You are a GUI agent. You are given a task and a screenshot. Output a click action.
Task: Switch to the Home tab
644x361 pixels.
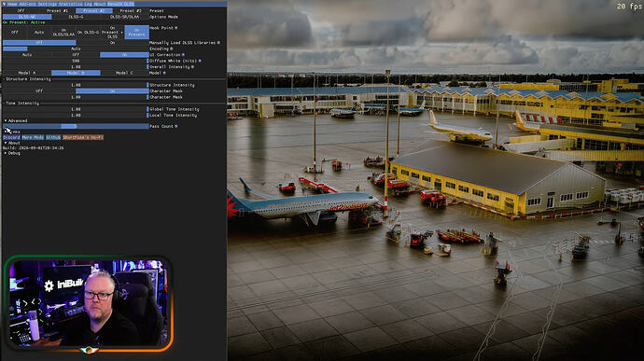[x=12, y=4]
